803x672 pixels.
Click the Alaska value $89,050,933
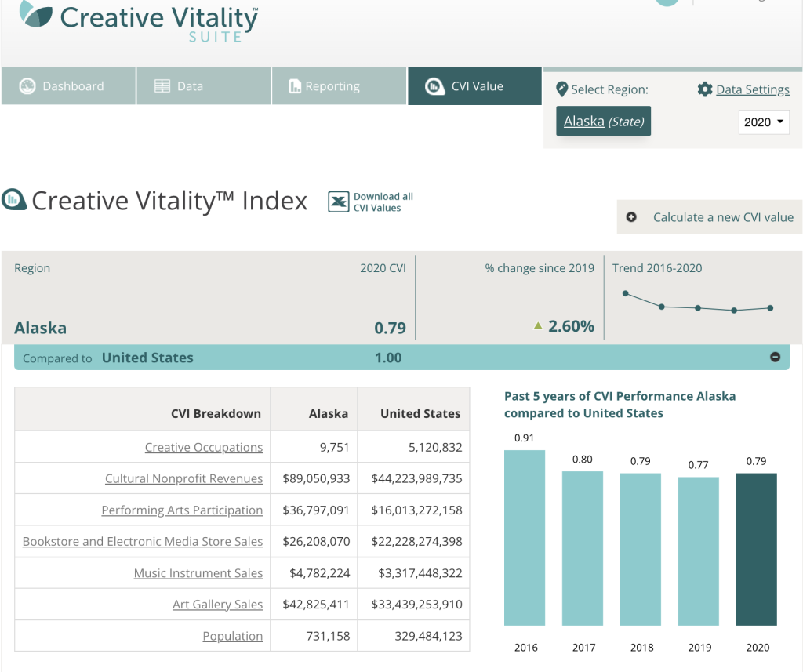[316, 478]
